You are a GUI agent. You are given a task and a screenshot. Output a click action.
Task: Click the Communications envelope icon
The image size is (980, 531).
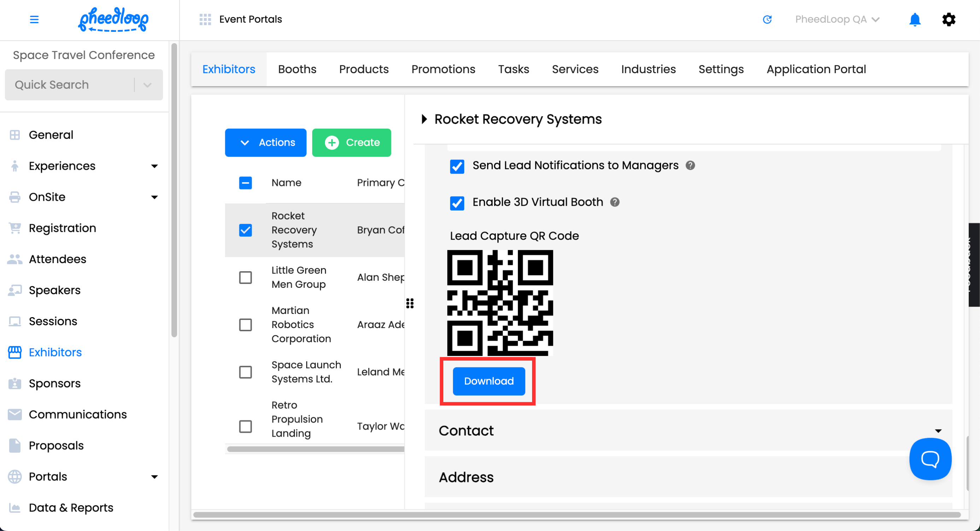(15, 415)
